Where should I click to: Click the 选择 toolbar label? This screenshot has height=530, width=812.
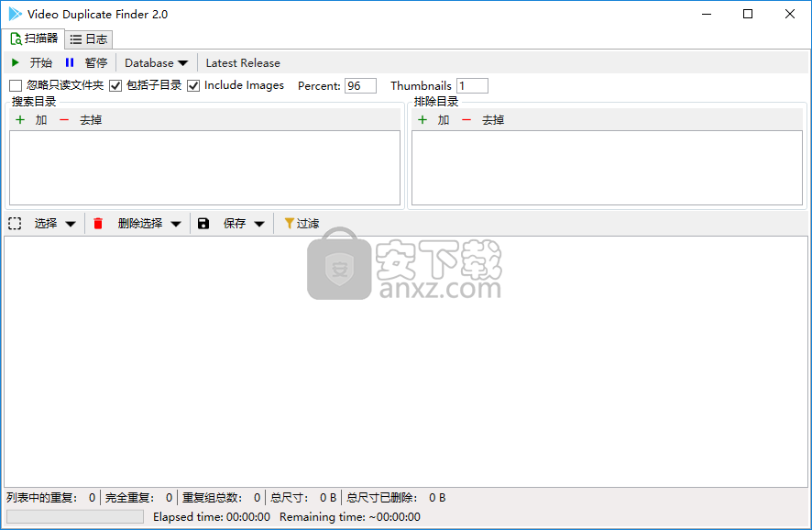click(x=46, y=224)
